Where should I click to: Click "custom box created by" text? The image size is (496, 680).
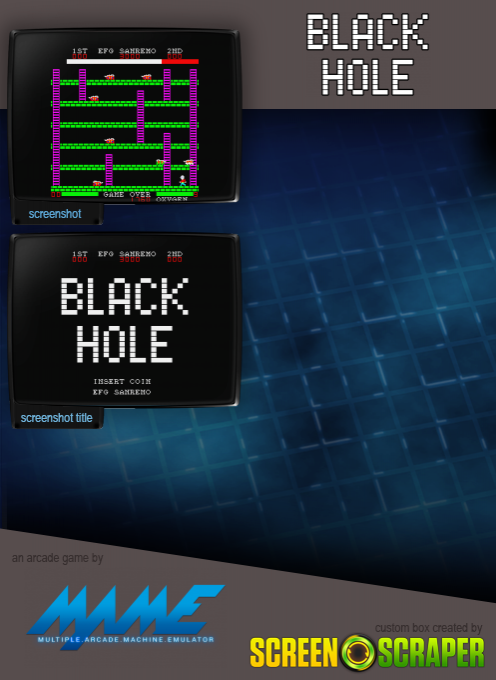point(428,628)
